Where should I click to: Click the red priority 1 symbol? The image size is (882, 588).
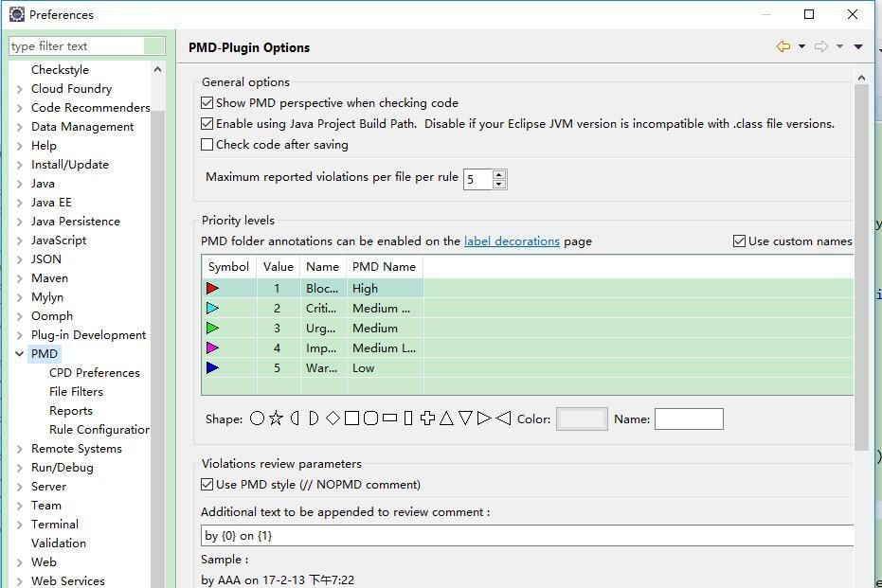[x=212, y=289]
